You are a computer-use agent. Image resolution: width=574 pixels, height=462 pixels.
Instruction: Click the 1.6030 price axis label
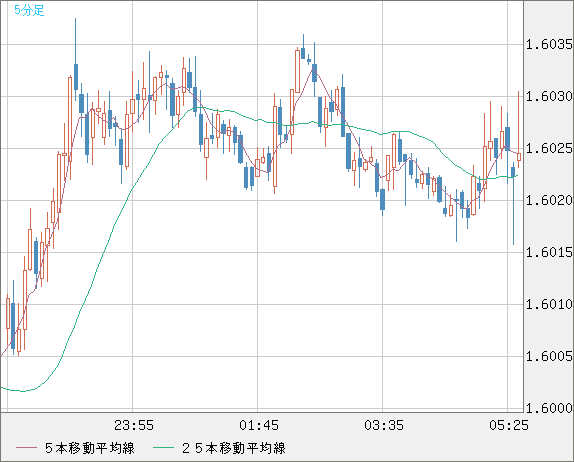click(x=549, y=97)
